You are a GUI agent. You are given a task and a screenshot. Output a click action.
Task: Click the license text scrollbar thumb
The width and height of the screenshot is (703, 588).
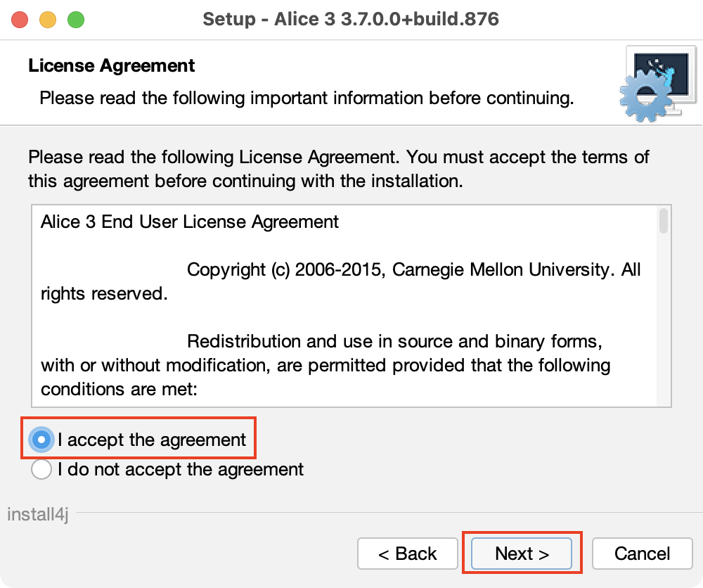click(x=663, y=220)
